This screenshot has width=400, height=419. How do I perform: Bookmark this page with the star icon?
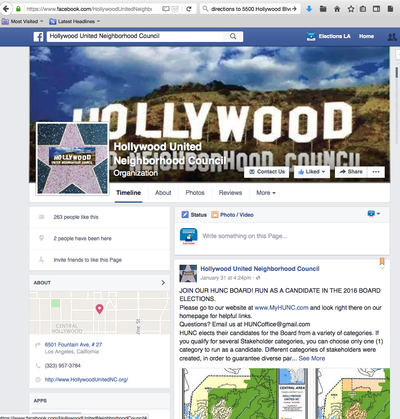[351, 9]
